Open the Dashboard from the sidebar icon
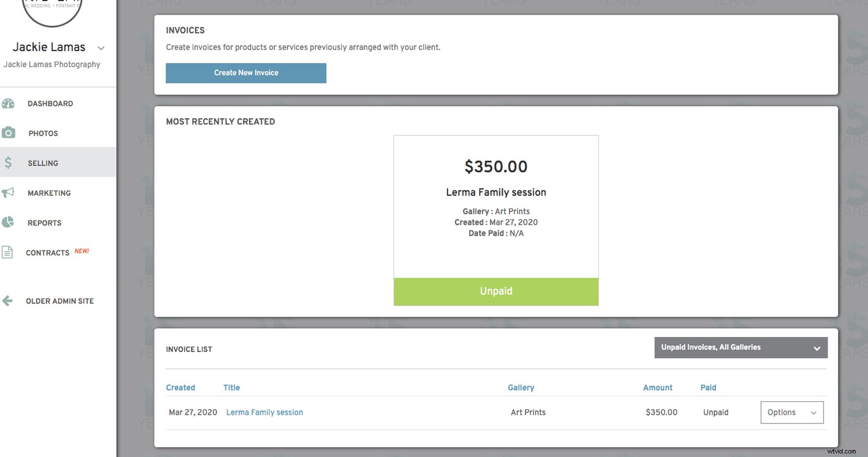This screenshot has height=457, width=868. 8,103
